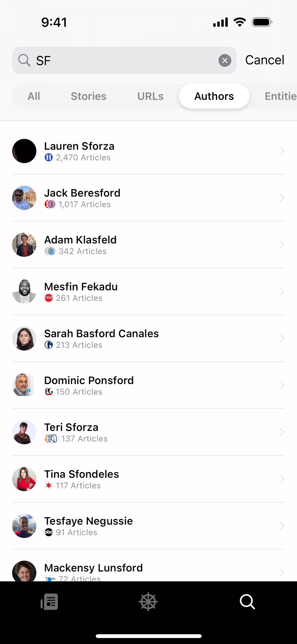Tap Sarah Basford Canales' profile photo
This screenshot has width=297, height=644.
coord(24,338)
